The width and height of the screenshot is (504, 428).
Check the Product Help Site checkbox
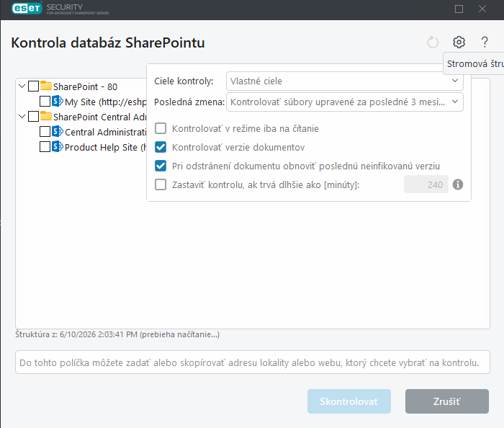pyautogui.click(x=45, y=147)
